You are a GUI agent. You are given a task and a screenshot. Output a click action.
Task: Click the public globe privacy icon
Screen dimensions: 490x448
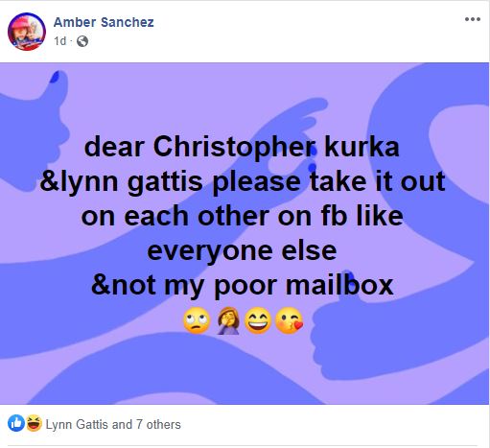[x=82, y=41]
